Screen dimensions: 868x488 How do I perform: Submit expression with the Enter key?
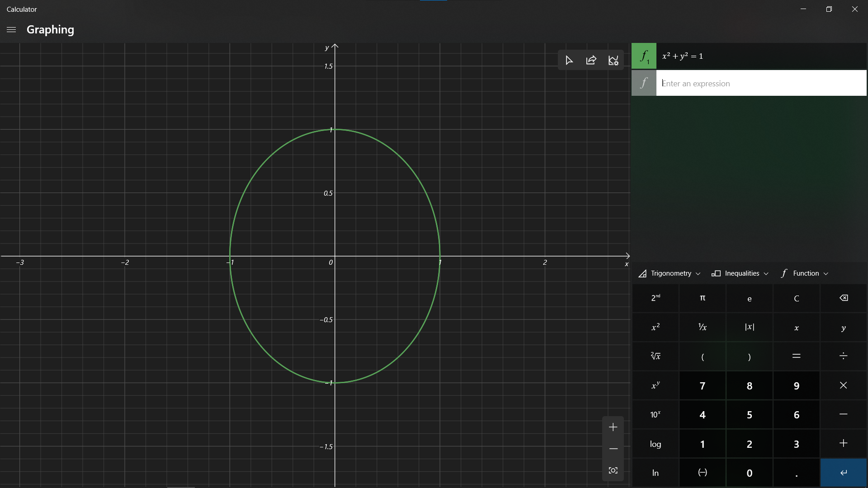pos(843,473)
